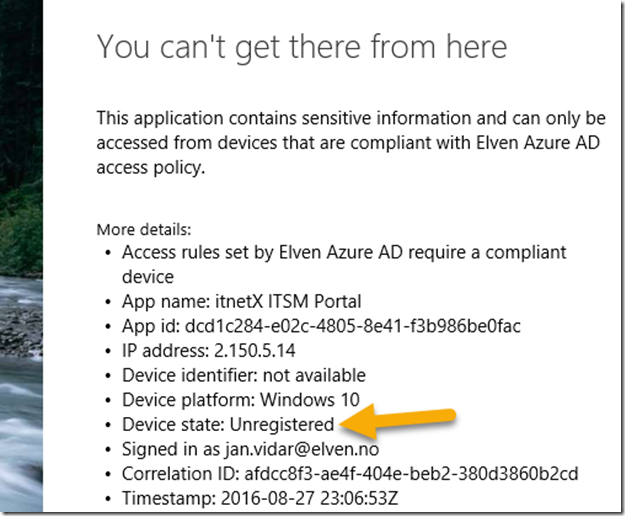Select the Device state: Unregistered line
625x516 pixels.
(228, 424)
